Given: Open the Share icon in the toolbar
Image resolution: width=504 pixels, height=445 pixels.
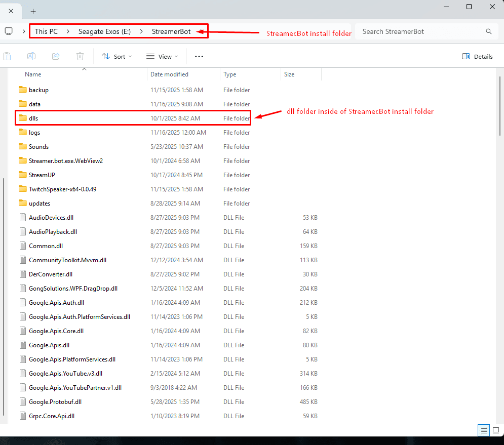Looking at the screenshot, I should pyautogui.click(x=56, y=56).
